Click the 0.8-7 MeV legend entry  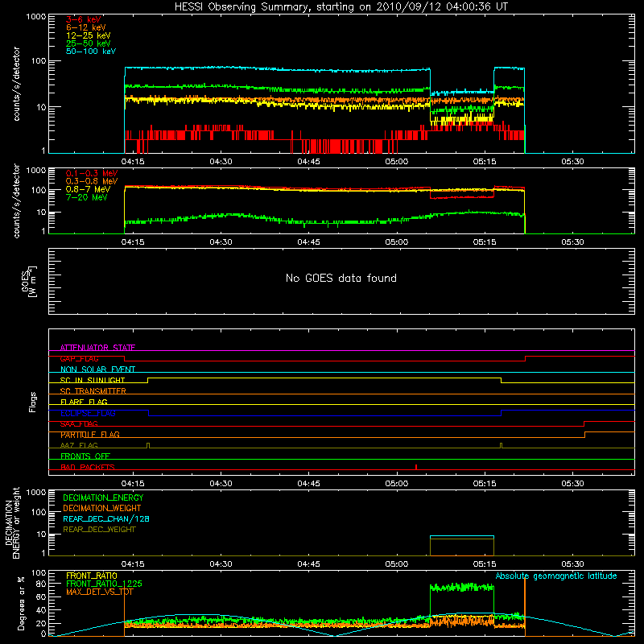[88, 189]
